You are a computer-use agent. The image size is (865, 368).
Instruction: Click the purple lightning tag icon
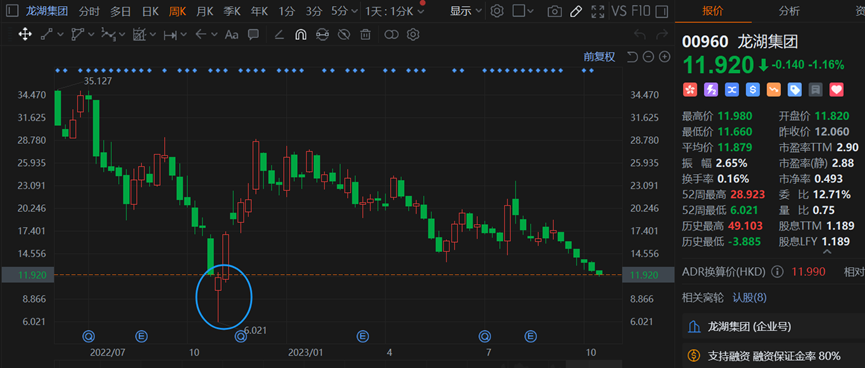point(711,90)
